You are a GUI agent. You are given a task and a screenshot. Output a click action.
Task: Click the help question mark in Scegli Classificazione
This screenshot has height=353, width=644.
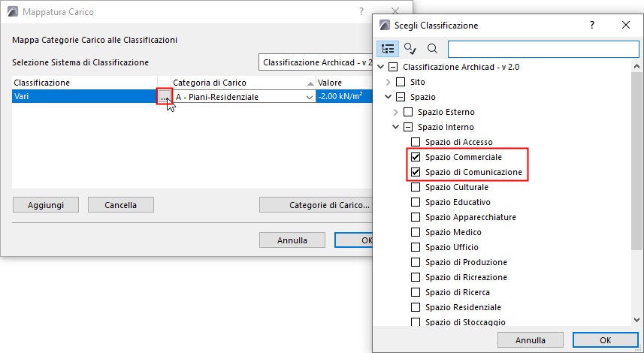pyautogui.click(x=592, y=25)
